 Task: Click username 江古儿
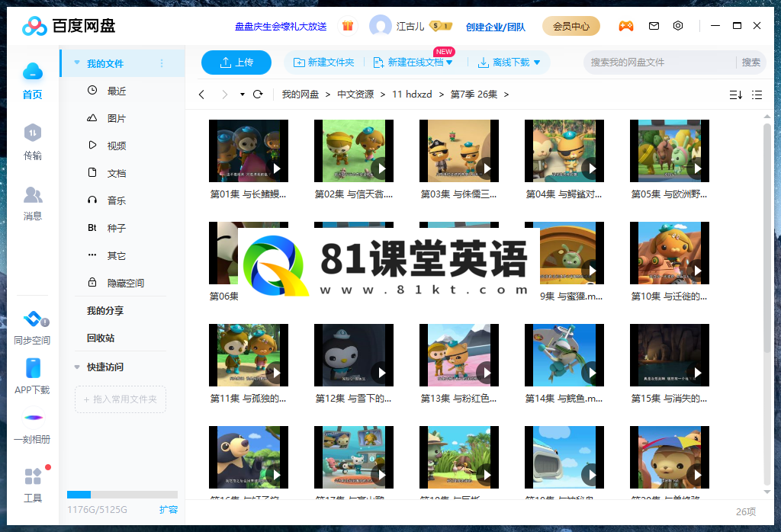(x=410, y=27)
